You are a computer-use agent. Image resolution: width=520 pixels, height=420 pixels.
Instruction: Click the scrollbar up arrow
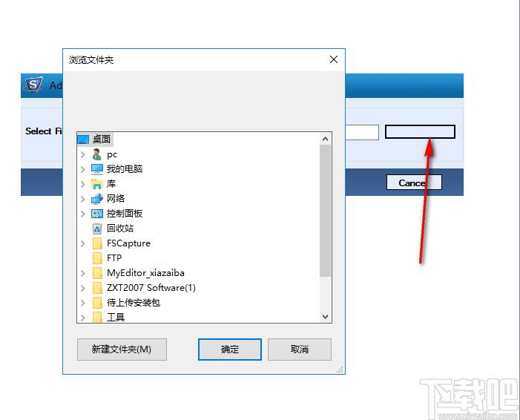(326, 139)
